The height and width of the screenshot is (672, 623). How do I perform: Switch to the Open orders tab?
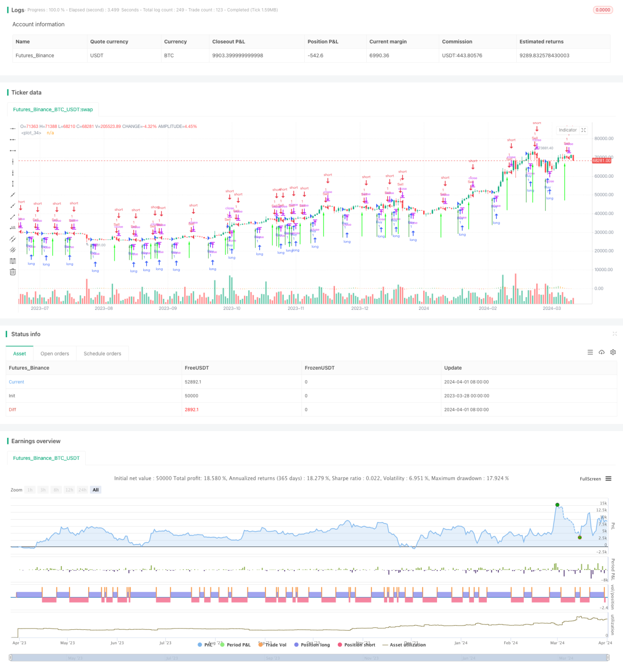tap(55, 353)
